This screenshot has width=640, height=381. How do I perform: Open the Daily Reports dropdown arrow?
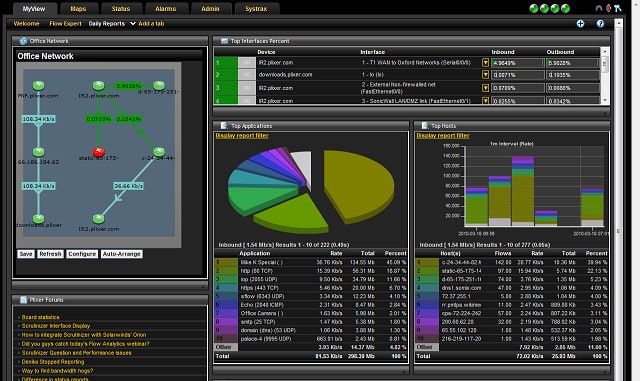pyautogui.click(x=133, y=24)
